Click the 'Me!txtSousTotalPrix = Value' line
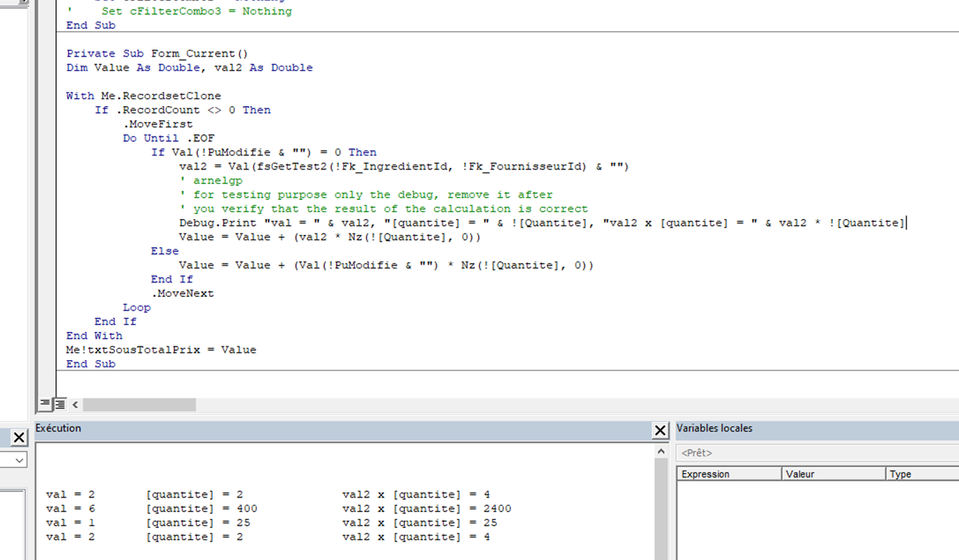 (x=161, y=349)
